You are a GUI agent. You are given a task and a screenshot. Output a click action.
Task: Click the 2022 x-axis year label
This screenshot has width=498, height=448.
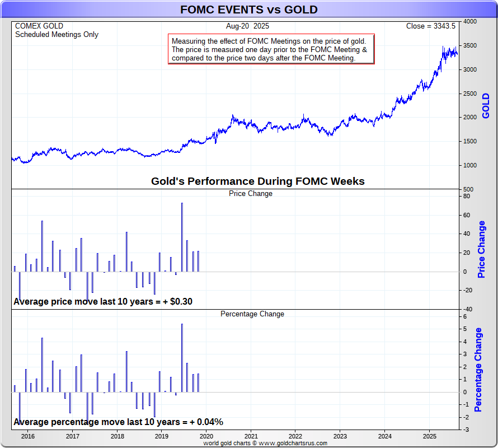pyautogui.click(x=295, y=436)
